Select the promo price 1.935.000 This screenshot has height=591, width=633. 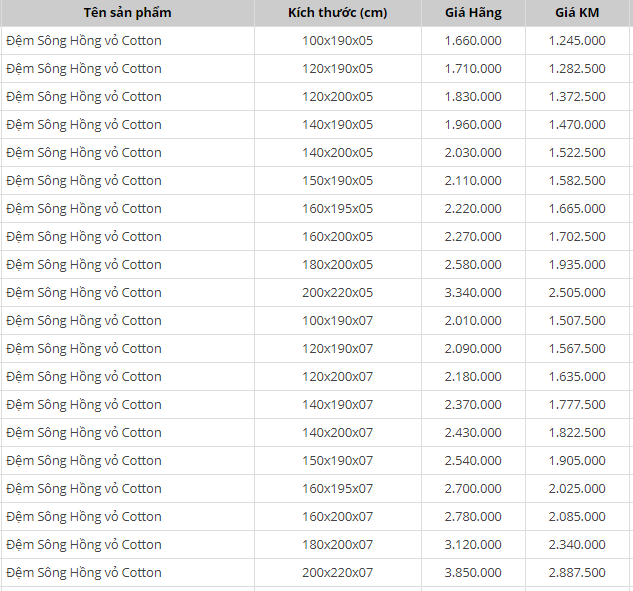577,265
